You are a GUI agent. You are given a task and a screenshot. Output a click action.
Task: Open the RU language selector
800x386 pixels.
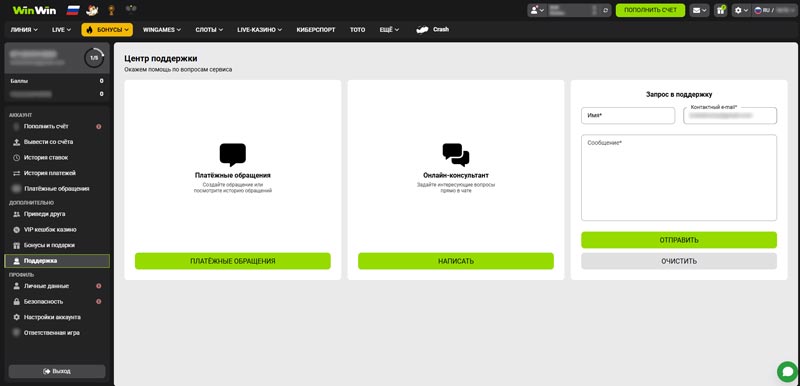774,10
